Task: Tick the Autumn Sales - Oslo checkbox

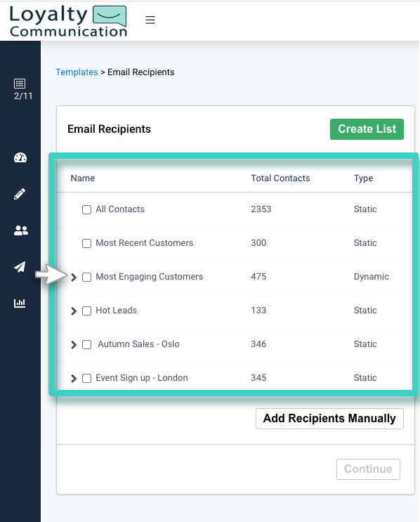Action: [x=86, y=344]
